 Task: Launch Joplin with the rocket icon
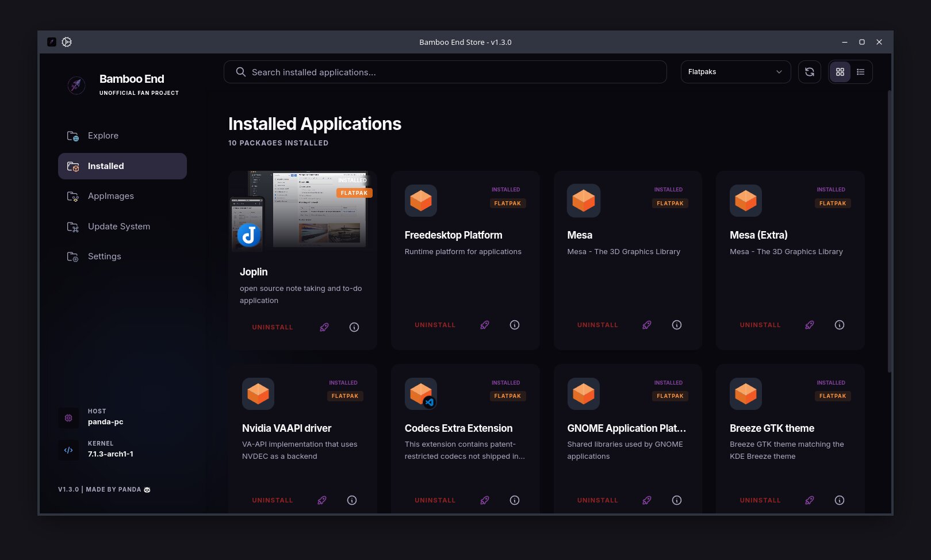tap(324, 327)
